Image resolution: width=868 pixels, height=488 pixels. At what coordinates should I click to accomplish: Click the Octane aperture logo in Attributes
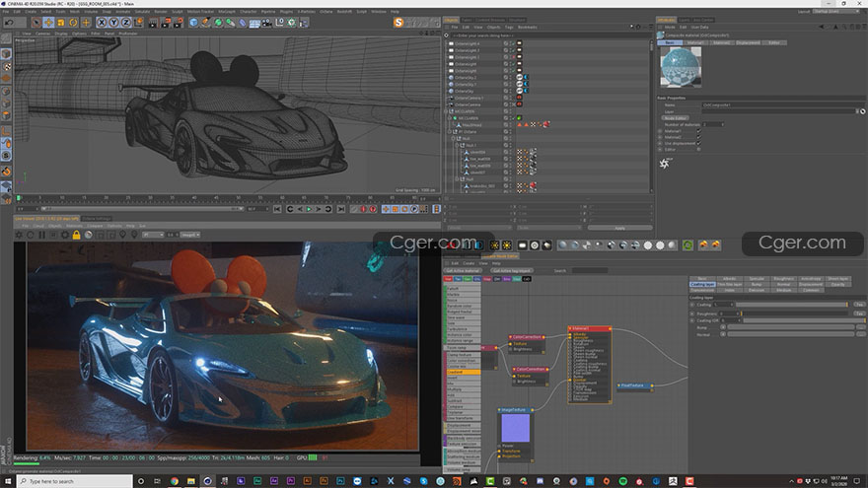(x=665, y=163)
